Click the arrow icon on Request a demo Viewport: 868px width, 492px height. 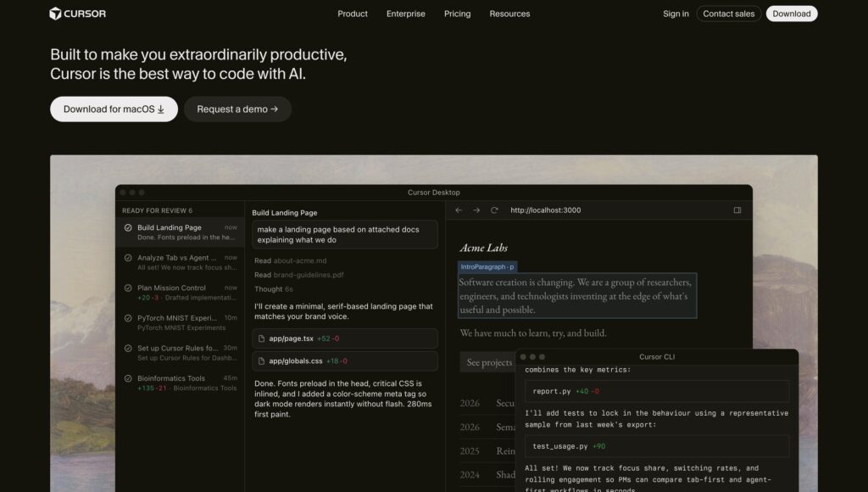click(274, 109)
